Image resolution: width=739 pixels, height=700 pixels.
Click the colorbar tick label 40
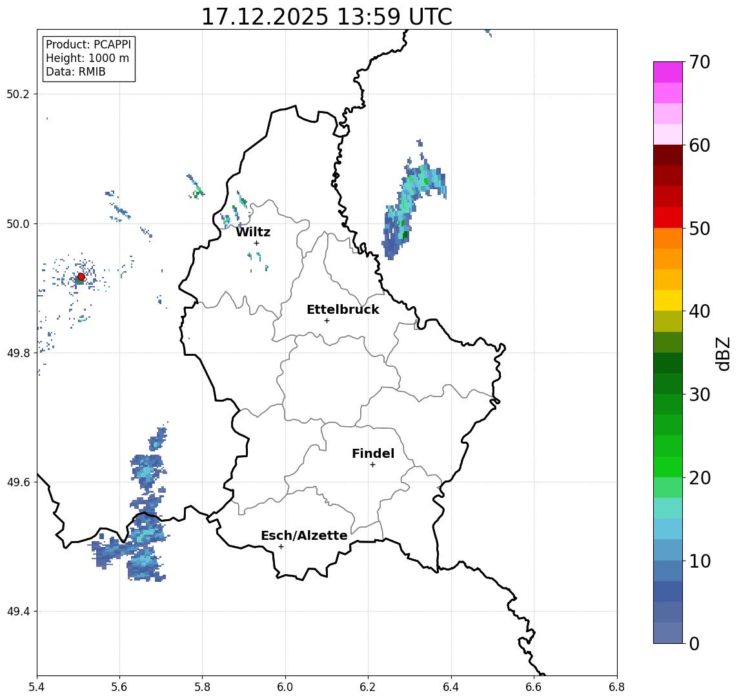point(700,311)
